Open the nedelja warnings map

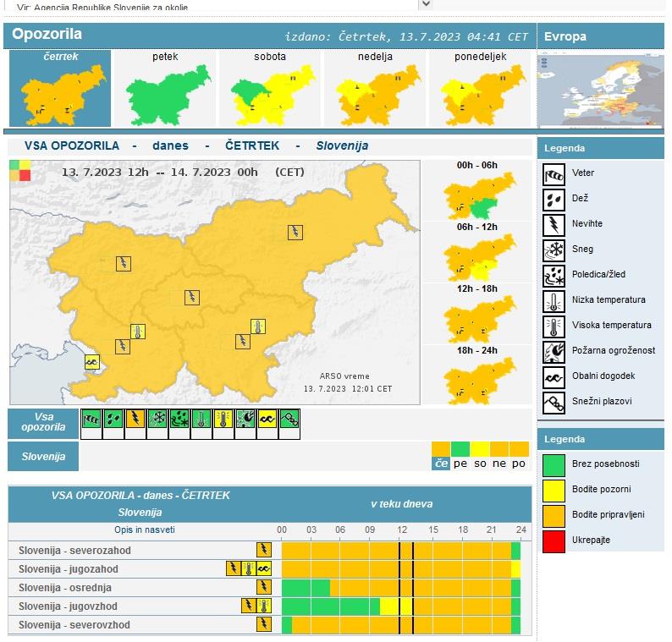click(x=375, y=88)
